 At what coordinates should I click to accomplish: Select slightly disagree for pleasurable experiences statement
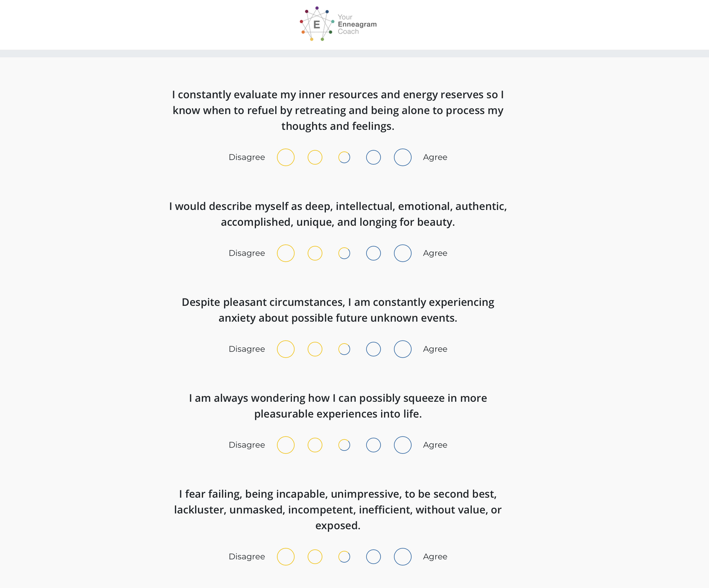click(x=315, y=445)
